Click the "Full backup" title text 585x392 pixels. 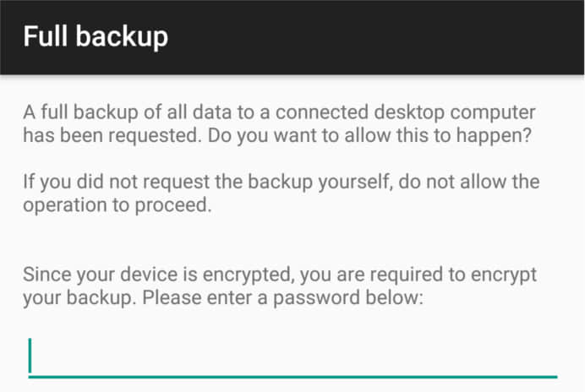coord(96,37)
